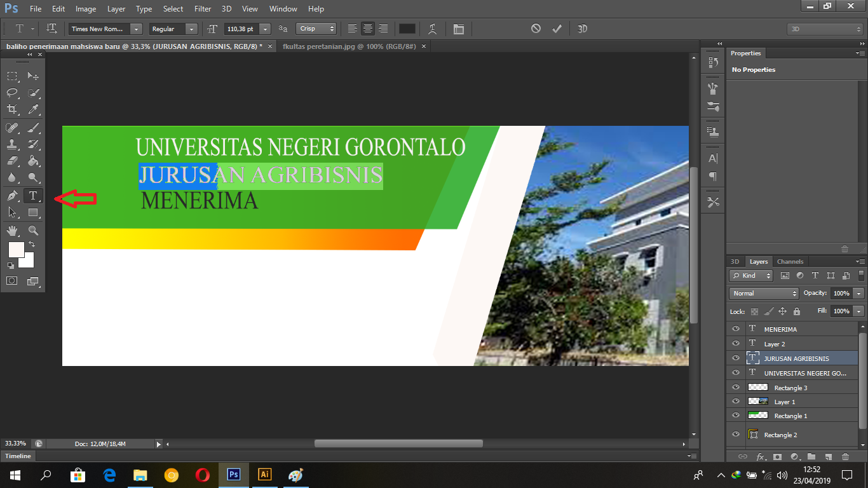Click the center text alignment icon

coord(368,29)
